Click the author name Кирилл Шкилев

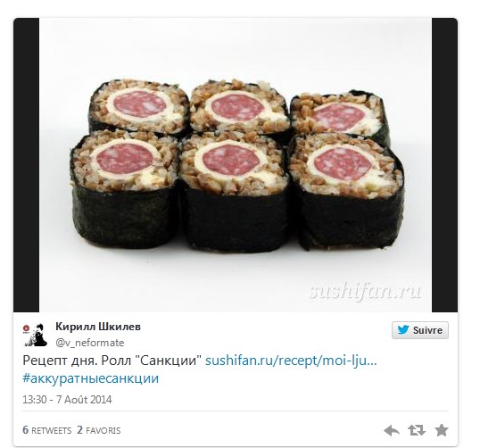click(x=98, y=327)
